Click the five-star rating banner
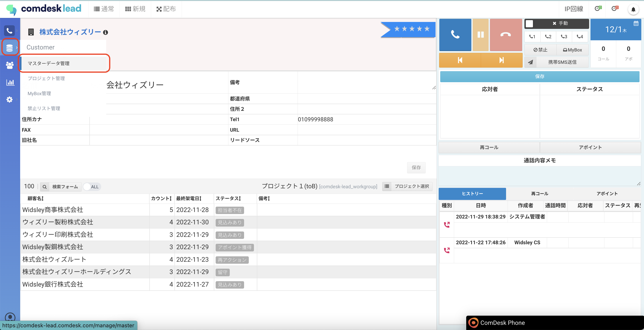This screenshot has height=330, width=644. (411, 29)
